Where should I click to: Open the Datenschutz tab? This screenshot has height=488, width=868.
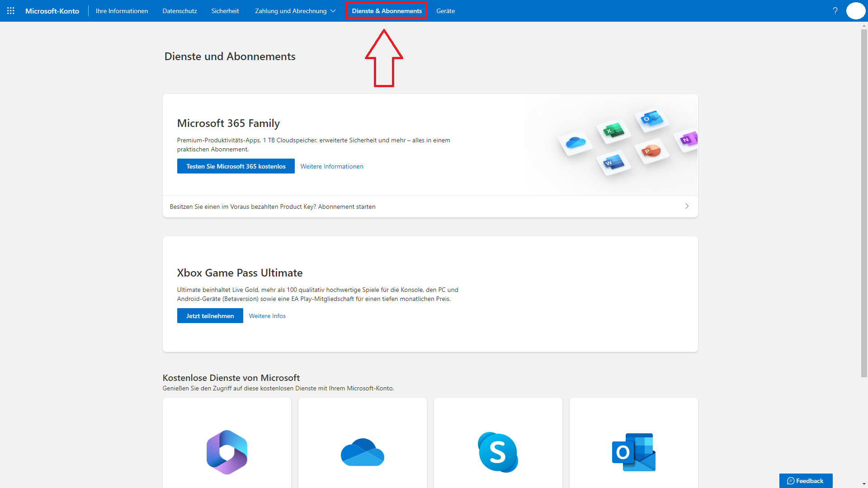[179, 11]
